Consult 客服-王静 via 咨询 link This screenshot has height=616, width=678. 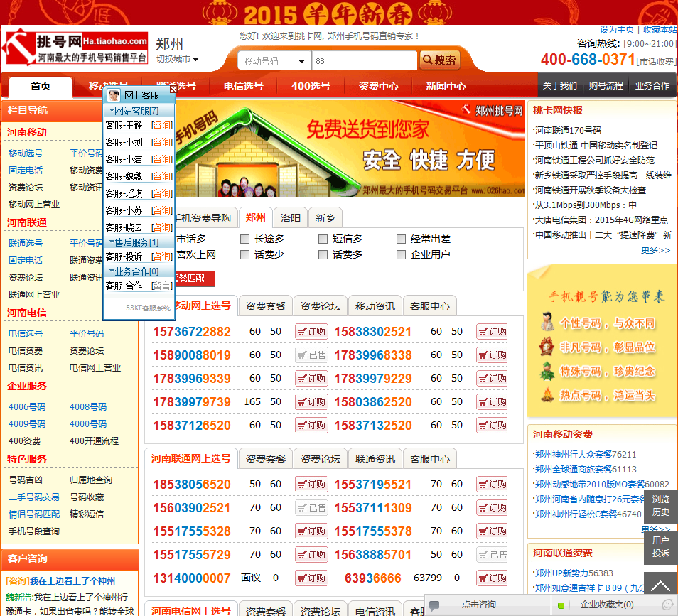(162, 125)
